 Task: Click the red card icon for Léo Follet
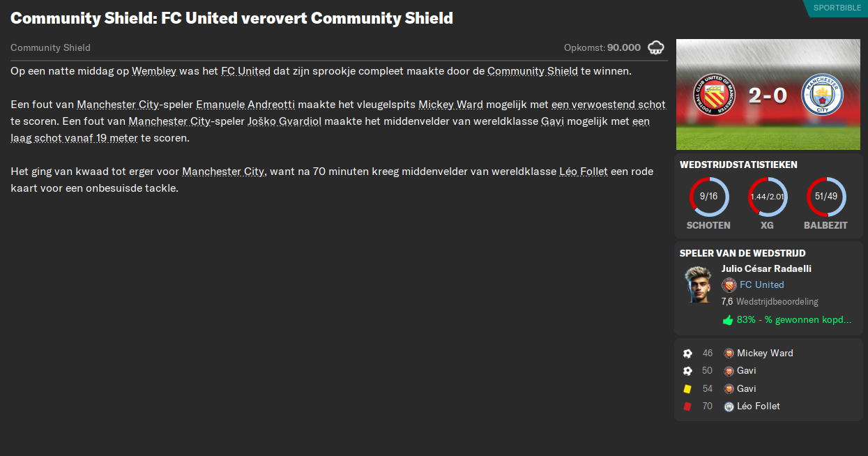(x=687, y=406)
